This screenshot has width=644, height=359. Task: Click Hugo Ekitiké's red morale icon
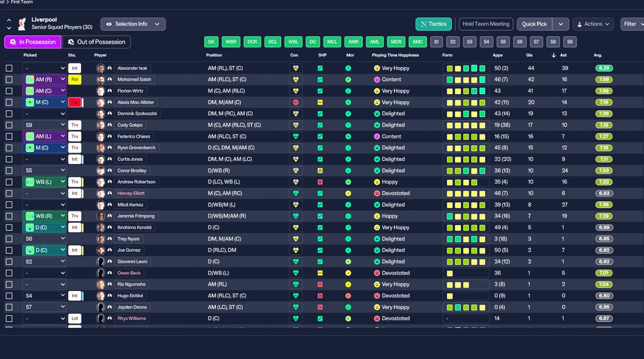[x=348, y=296]
